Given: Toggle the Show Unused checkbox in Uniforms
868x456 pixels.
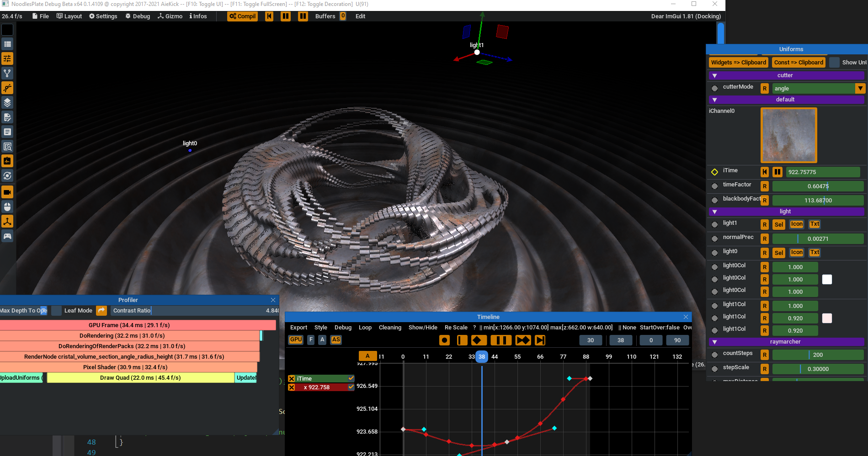Looking at the screenshot, I should pyautogui.click(x=834, y=63).
